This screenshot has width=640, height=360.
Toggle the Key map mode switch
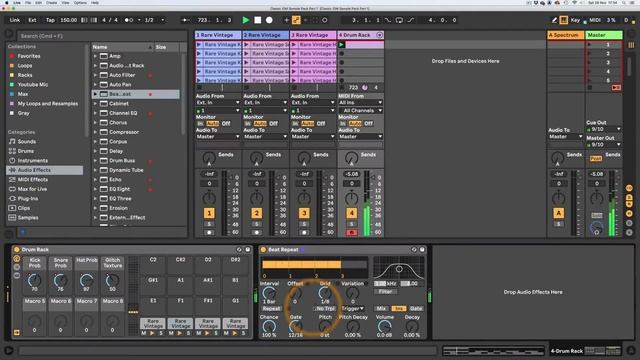pyautogui.click(x=575, y=20)
